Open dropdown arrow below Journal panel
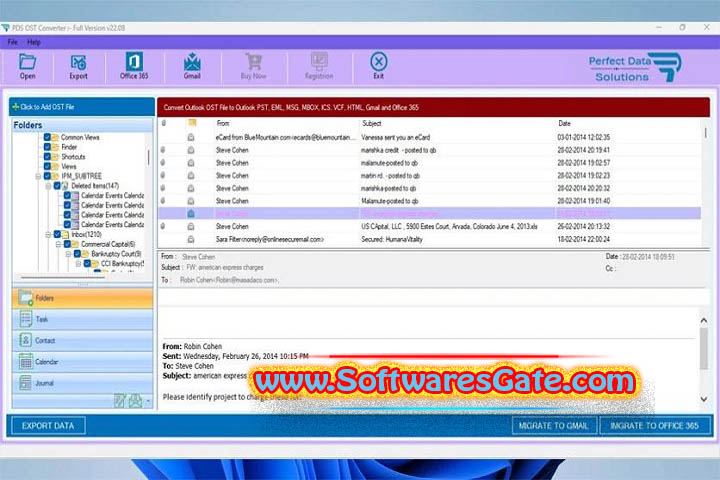720x480 pixels. tap(148, 401)
